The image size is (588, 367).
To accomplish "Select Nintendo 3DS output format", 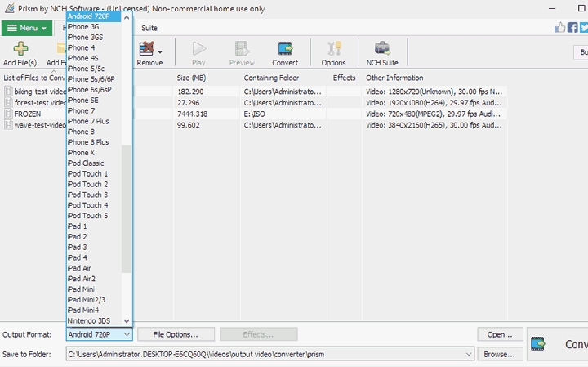I will click(x=94, y=321).
